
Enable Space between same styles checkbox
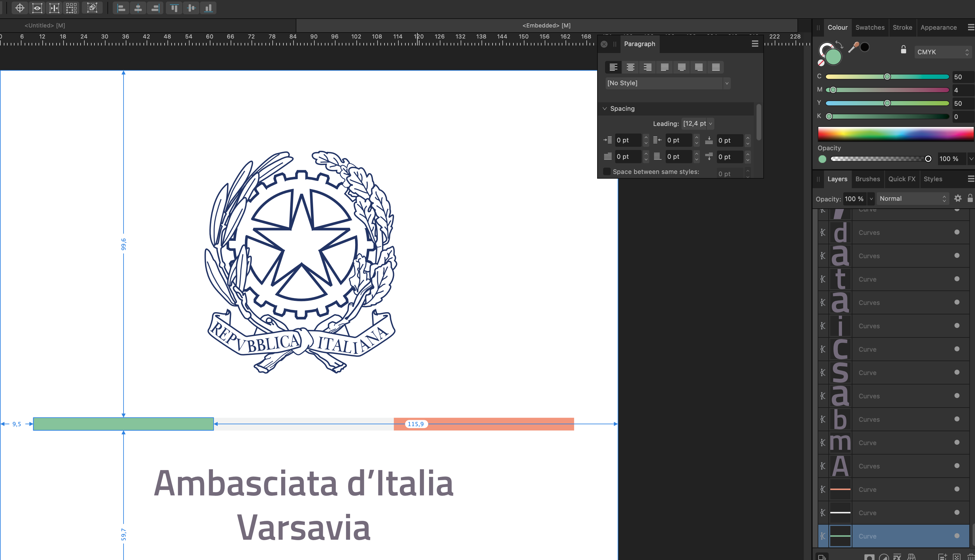pos(607,171)
